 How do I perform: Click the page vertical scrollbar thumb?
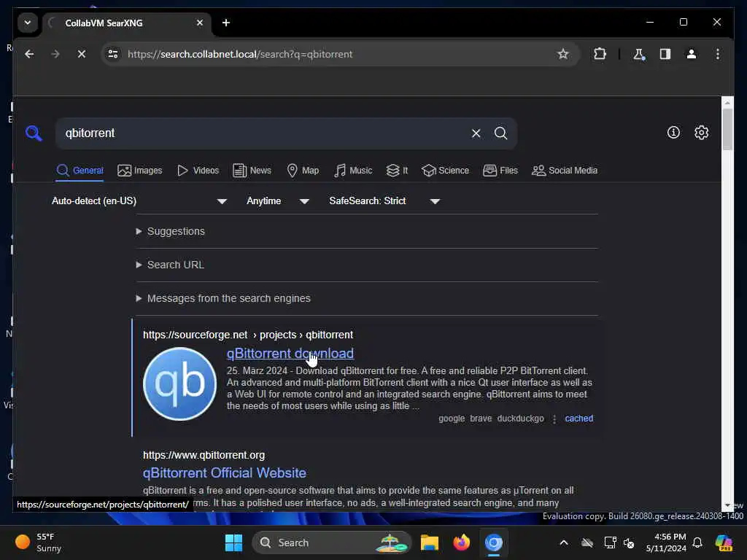coord(727,129)
